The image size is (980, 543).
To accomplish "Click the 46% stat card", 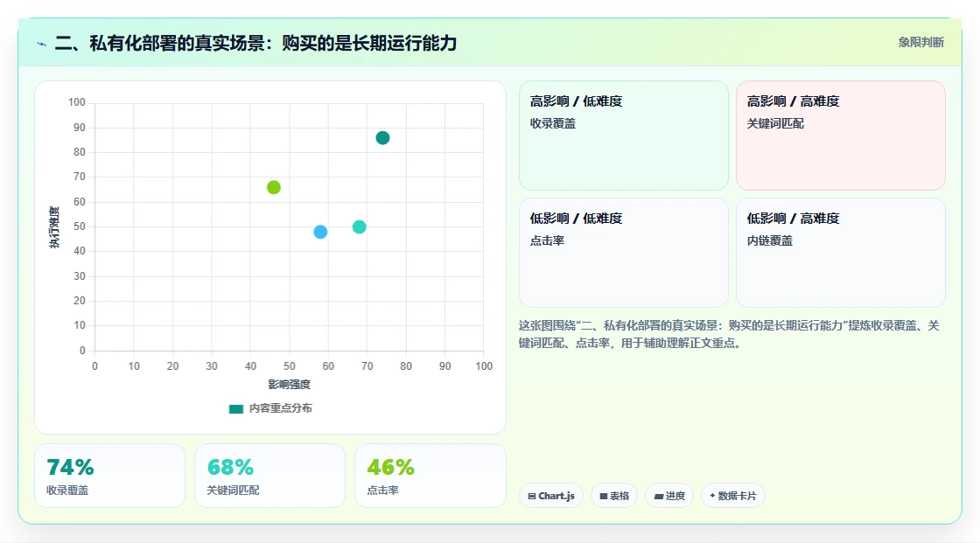I will click(x=430, y=477).
